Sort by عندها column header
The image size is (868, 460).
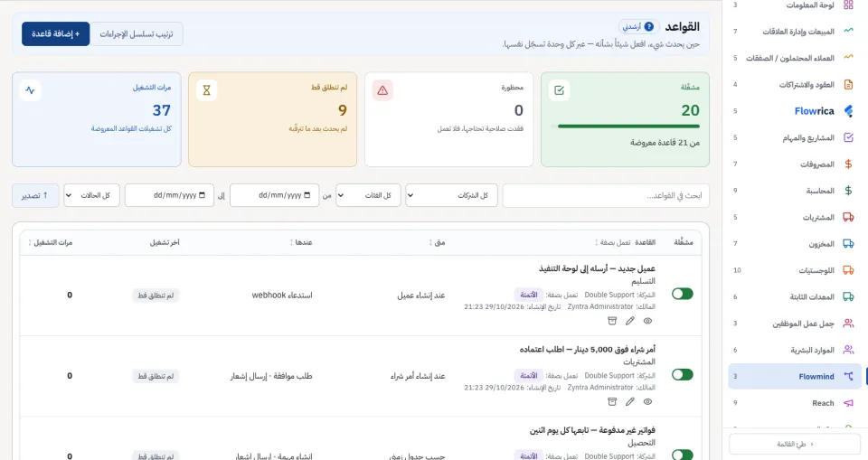coord(301,242)
